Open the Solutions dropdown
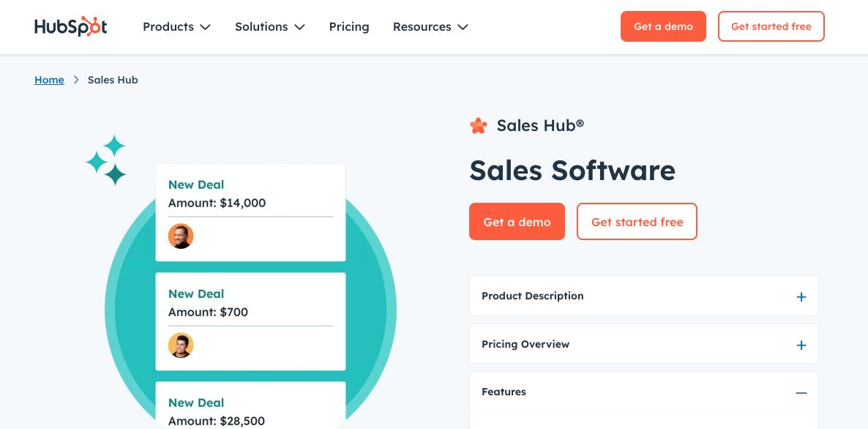Screen dimensions: 868x429 [x=269, y=26]
